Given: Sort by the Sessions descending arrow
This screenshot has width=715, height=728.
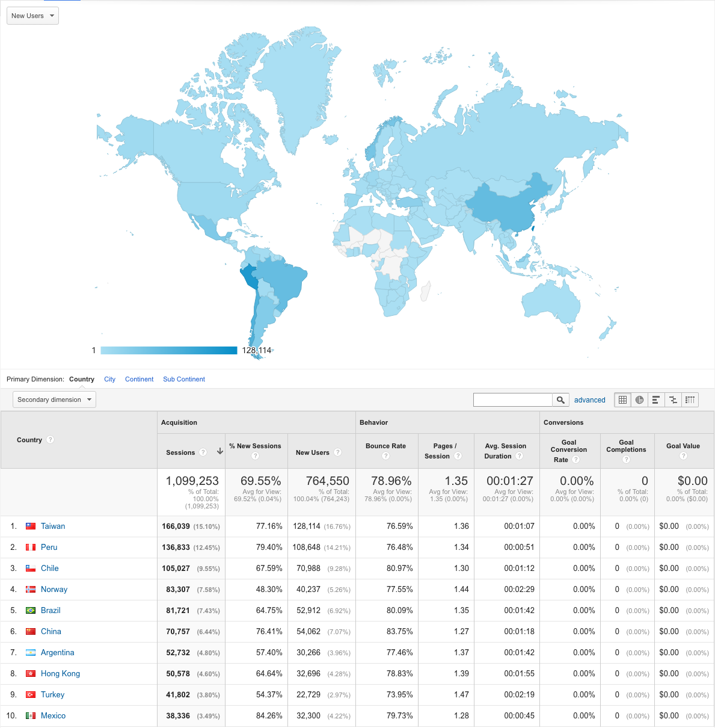Looking at the screenshot, I should [220, 451].
